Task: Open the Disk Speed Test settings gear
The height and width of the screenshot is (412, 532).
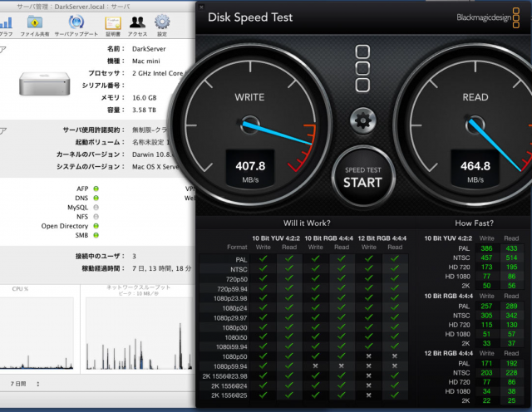Action: [x=362, y=120]
